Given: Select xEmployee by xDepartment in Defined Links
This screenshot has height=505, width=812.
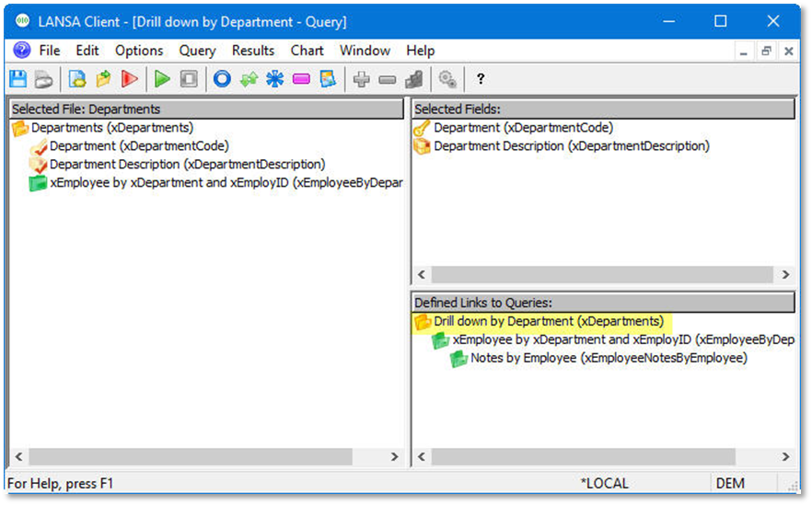Looking at the screenshot, I should coord(623,340).
